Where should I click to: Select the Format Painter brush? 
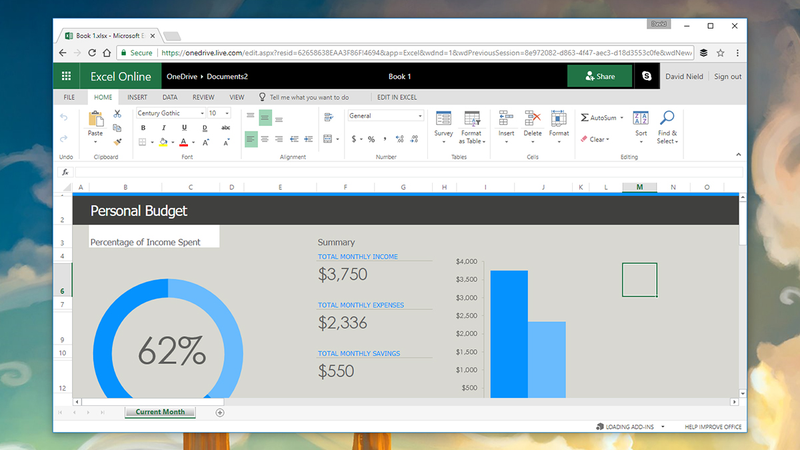pos(117,141)
